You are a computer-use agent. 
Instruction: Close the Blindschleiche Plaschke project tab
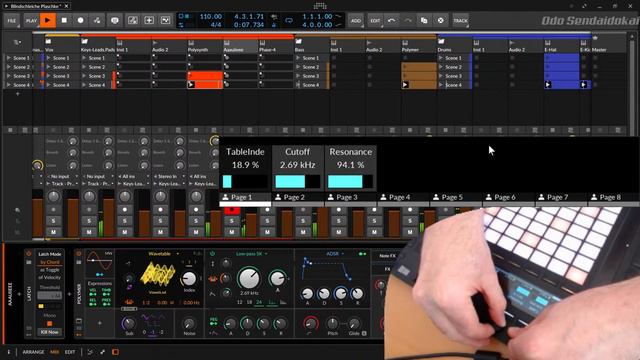66,6
